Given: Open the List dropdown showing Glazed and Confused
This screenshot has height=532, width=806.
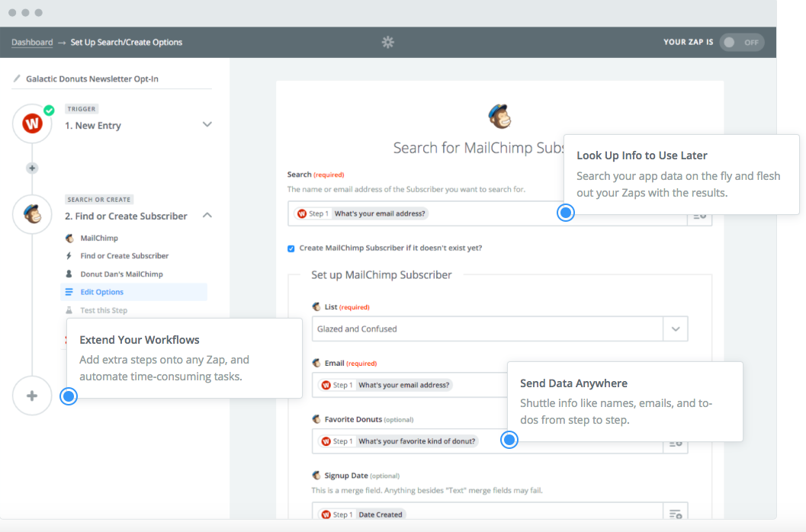Looking at the screenshot, I should 675,328.
